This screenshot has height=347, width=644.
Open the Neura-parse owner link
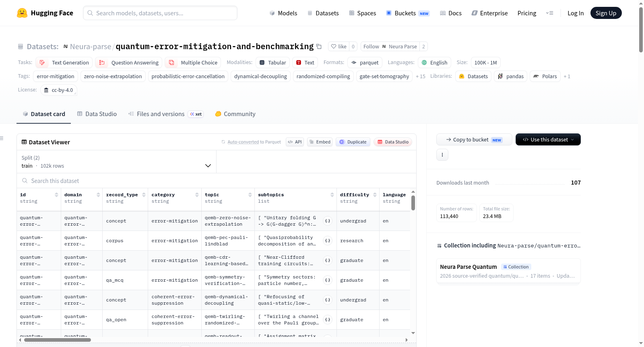[91, 46]
